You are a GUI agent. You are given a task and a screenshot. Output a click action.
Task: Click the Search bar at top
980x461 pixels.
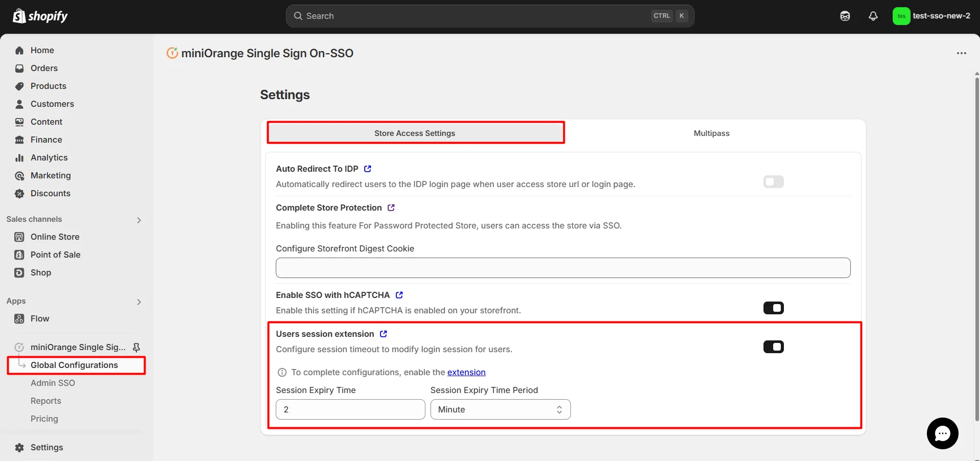click(x=490, y=16)
